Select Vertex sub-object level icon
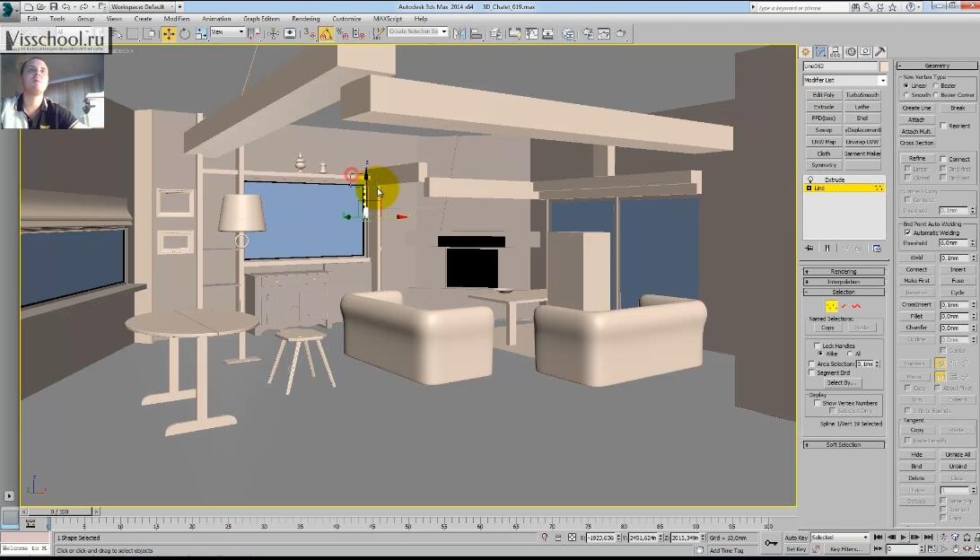This screenshot has width=980, height=560. [831, 306]
